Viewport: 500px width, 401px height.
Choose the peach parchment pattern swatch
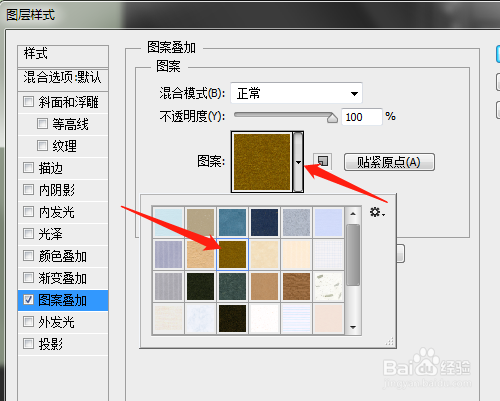(x=200, y=254)
